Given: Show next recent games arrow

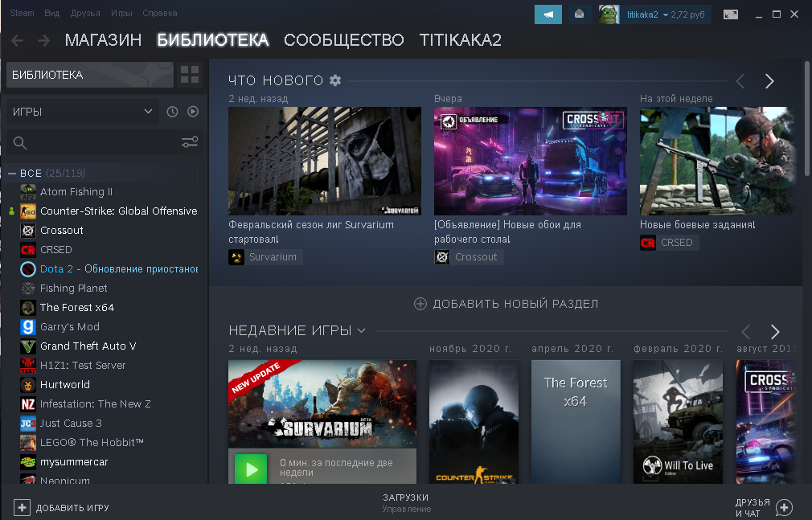Looking at the screenshot, I should pos(775,331).
